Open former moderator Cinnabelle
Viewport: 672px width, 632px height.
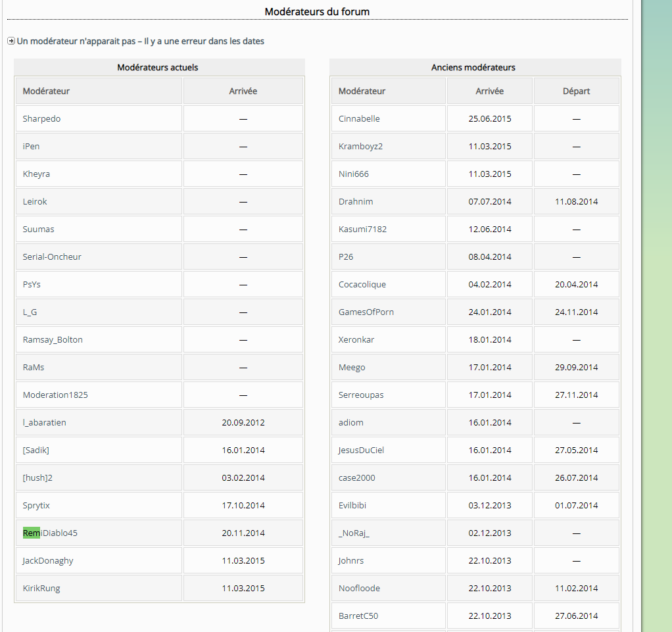coord(359,119)
